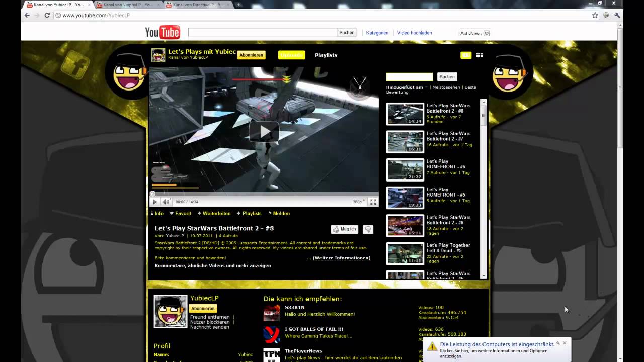The width and height of the screenshot is (644, 362).
Task: Click the video progress seek bar
Action: 264,194
